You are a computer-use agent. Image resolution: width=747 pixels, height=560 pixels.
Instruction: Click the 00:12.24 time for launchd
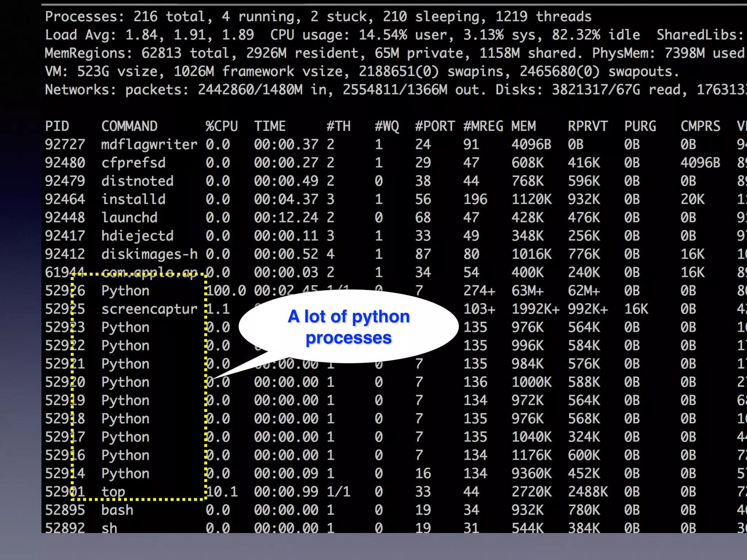click(x=286, y=218)
